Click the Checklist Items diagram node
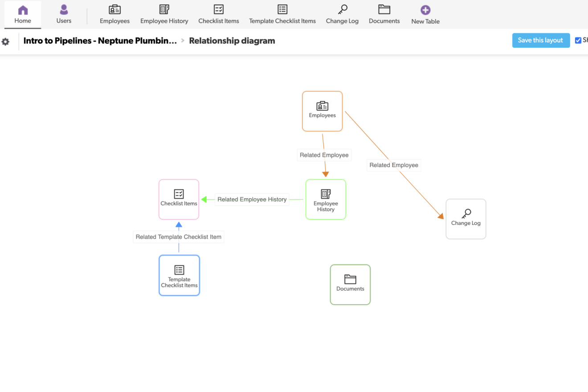The height and width of the screenshot is (392, 588). click(179, 200)
